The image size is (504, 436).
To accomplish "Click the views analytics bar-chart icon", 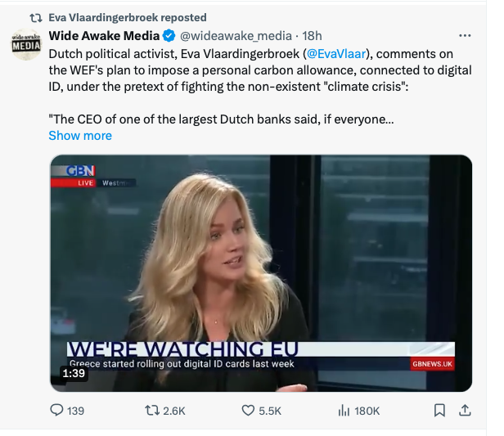I will click(x=344, y=411).
